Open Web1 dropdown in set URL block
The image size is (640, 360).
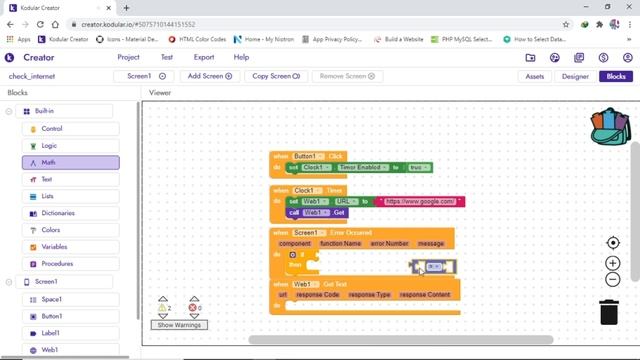[315, 202]
